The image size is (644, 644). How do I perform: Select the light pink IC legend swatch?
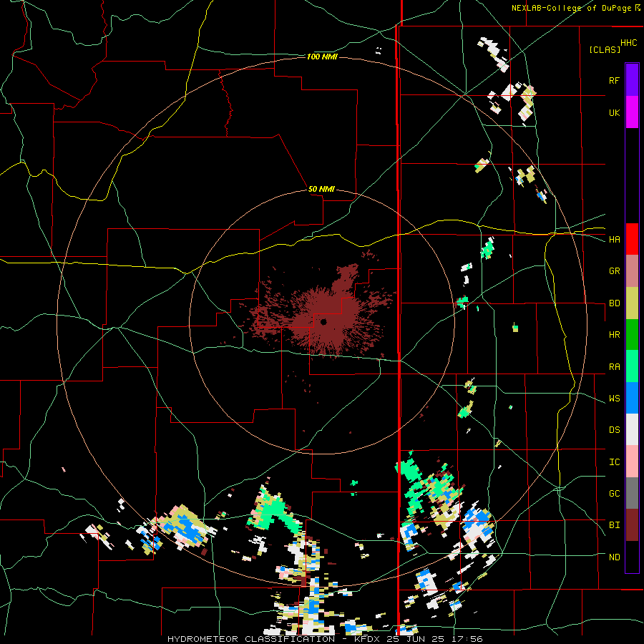click(x=632, y=462)
